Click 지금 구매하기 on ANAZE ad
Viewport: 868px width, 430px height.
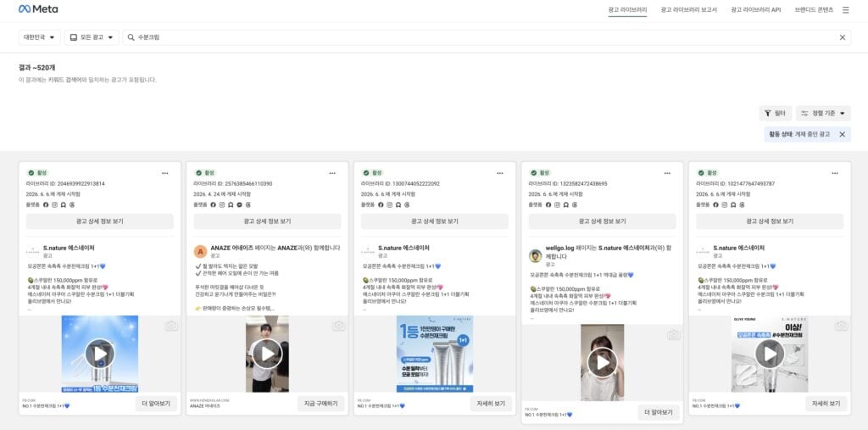click(x=320, y=404)
